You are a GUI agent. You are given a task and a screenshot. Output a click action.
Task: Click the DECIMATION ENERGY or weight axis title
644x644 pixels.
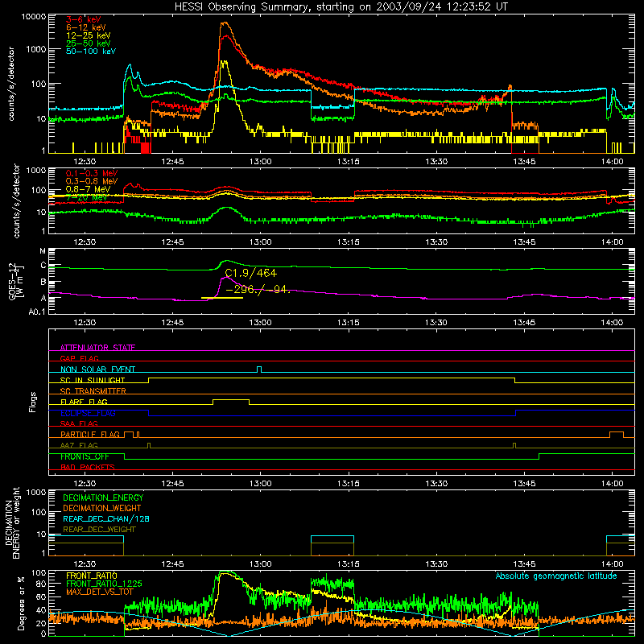pyautogui.click(x=12, y=522)
